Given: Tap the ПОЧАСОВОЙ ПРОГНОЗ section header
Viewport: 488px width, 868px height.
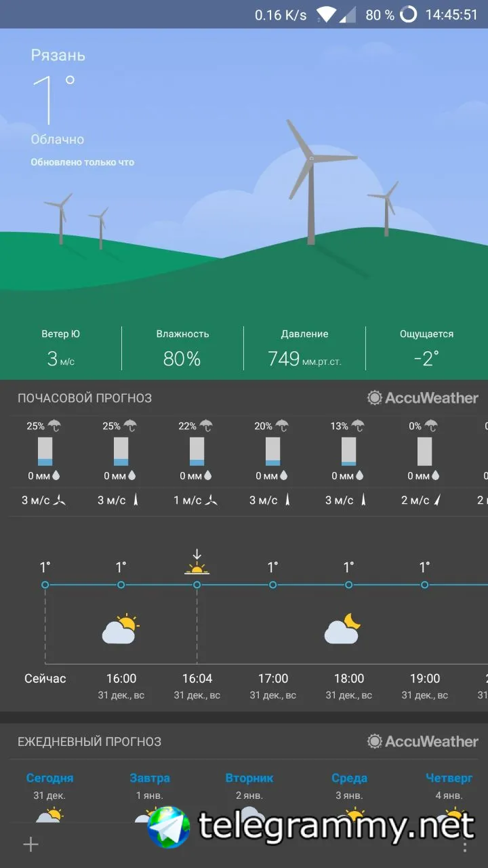Looking at the screenshot, I should (85, 398).
